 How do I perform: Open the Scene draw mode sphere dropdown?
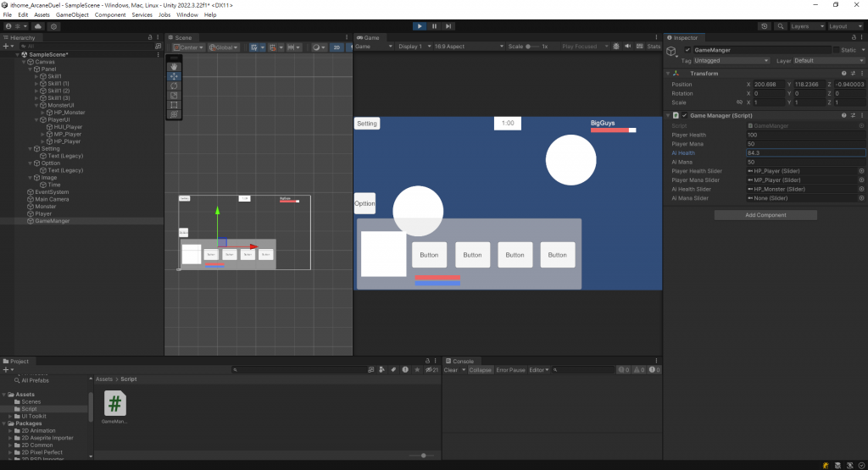pos(319,47)
